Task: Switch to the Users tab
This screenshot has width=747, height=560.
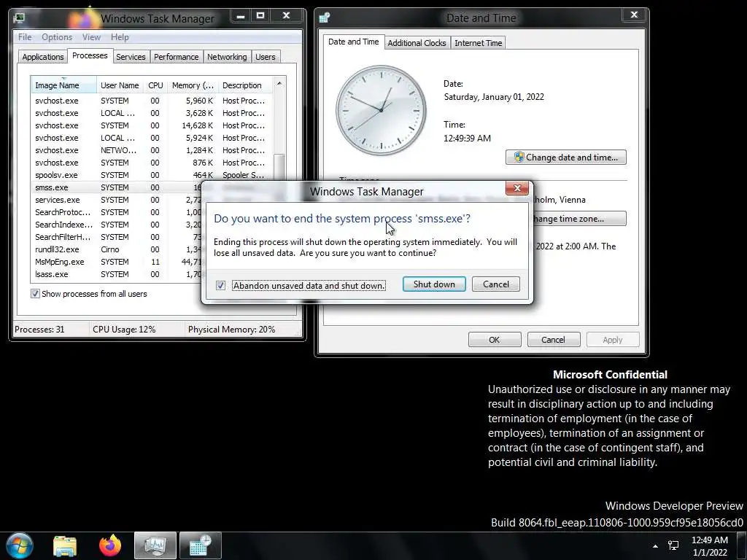Action: coord(266,57)
